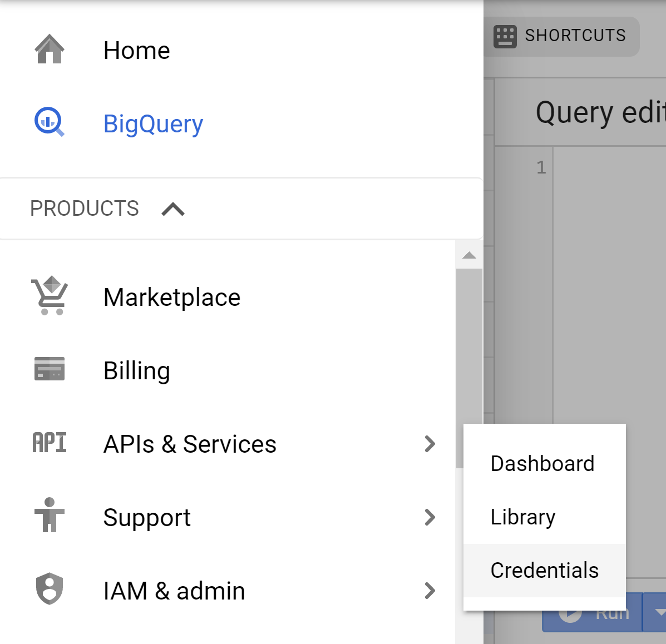The image size is (666, 644).
Task: Click the IAM & admin shield icon
Action: pos(50,589)
